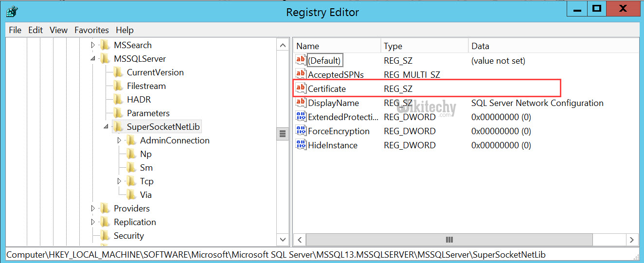Click the tree pane scroll down arrow
644x263 pixels.
[283, 239]
